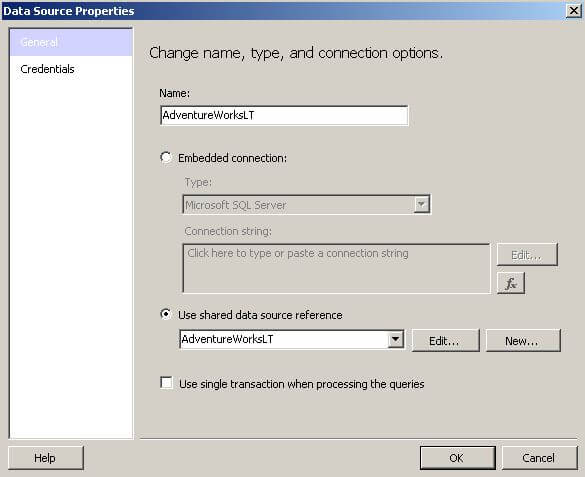Close the Data Source Properties dialog

574,11
